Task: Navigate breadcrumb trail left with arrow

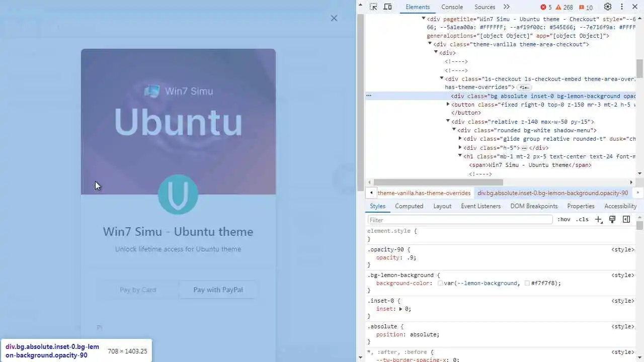Action: coord(371,193)
